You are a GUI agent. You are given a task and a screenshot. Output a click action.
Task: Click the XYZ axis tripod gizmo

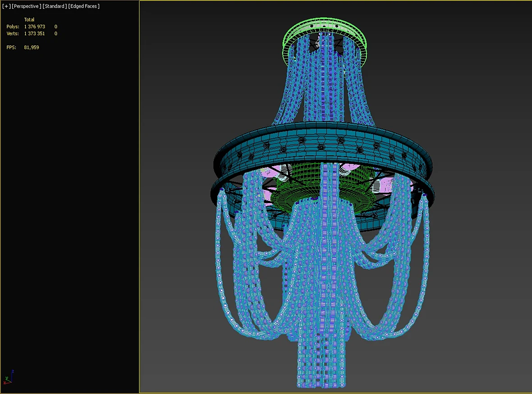9,377
